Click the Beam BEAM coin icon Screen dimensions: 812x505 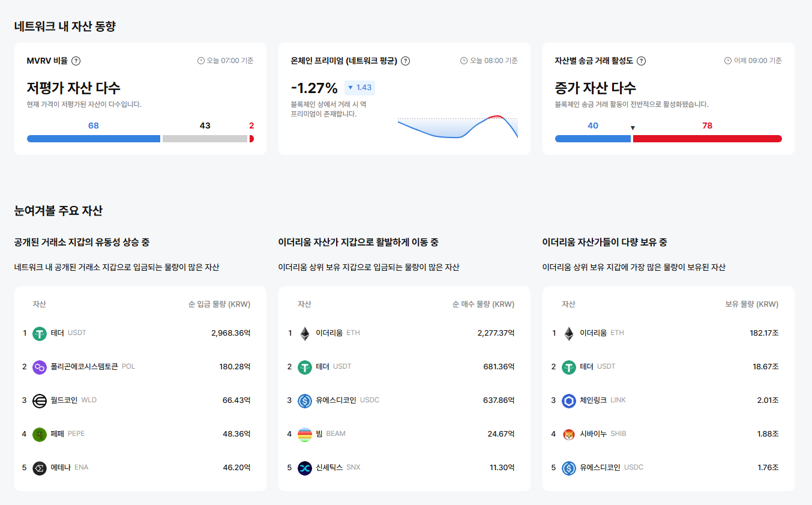coord(304,434)
